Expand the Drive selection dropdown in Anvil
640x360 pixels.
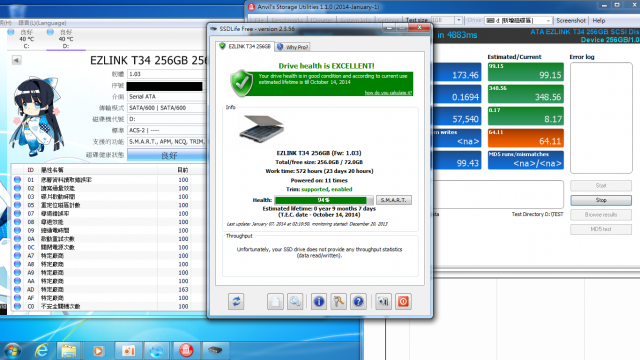[548, 20]
